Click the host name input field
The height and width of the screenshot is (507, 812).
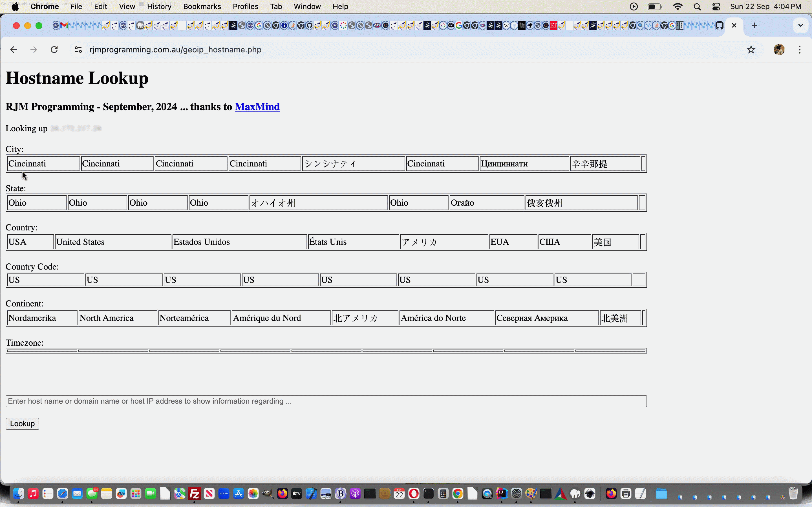coord(326,401)
